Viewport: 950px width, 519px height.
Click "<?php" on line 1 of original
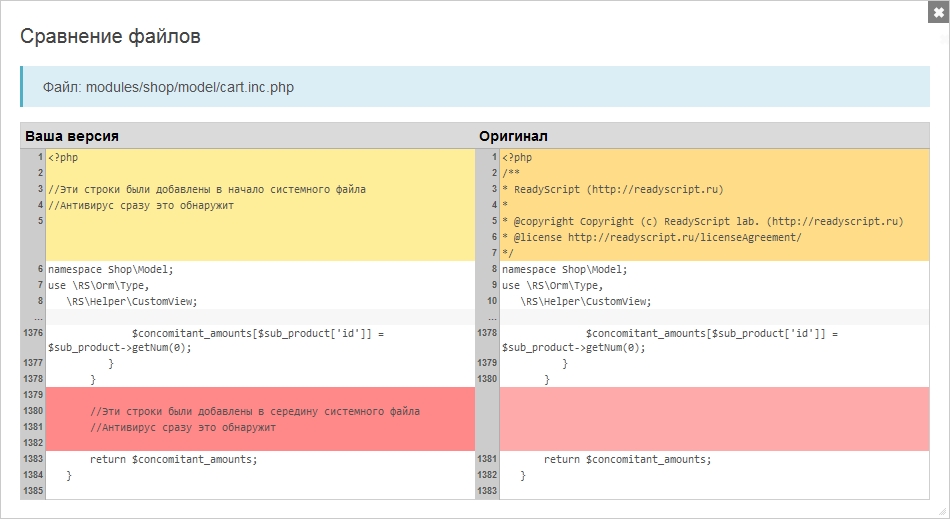click(x=517, y=157)
